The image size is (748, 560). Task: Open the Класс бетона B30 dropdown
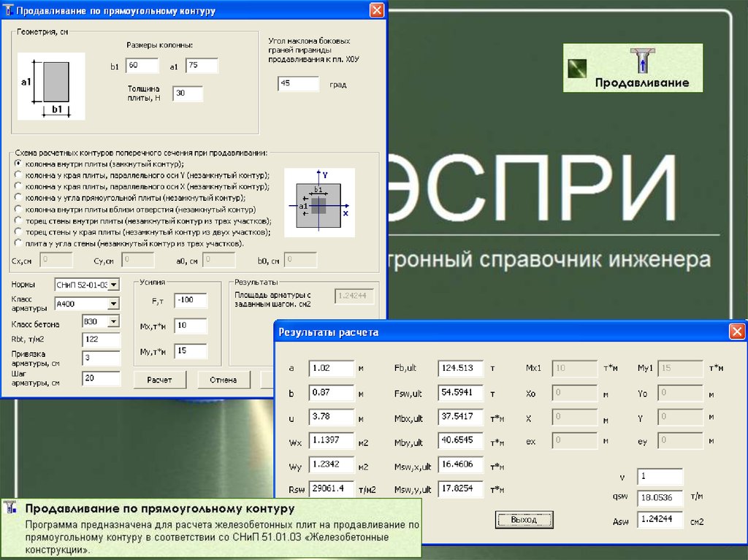click(113, 322)
